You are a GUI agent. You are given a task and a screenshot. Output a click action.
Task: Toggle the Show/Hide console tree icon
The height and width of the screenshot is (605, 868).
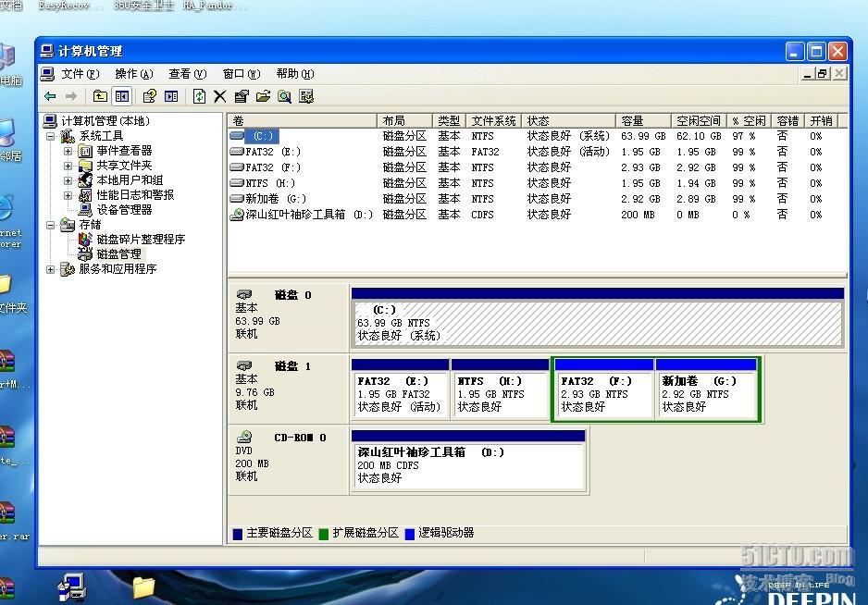(122, 96)
